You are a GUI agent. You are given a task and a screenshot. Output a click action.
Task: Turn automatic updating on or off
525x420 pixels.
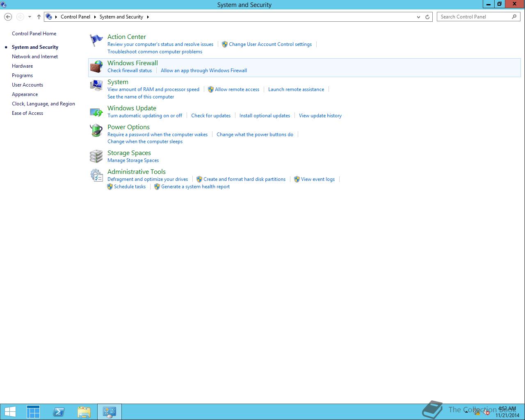tap(145, 116)
